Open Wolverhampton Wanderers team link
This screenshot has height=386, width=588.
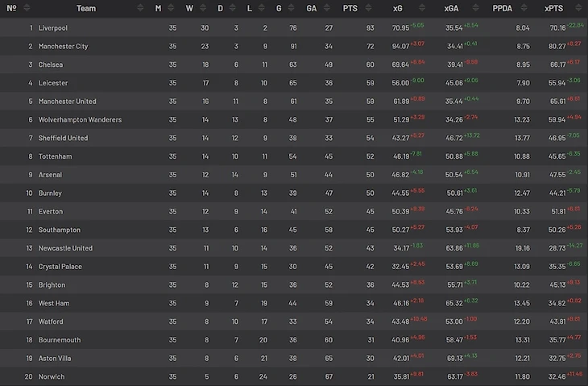(81, 120)
